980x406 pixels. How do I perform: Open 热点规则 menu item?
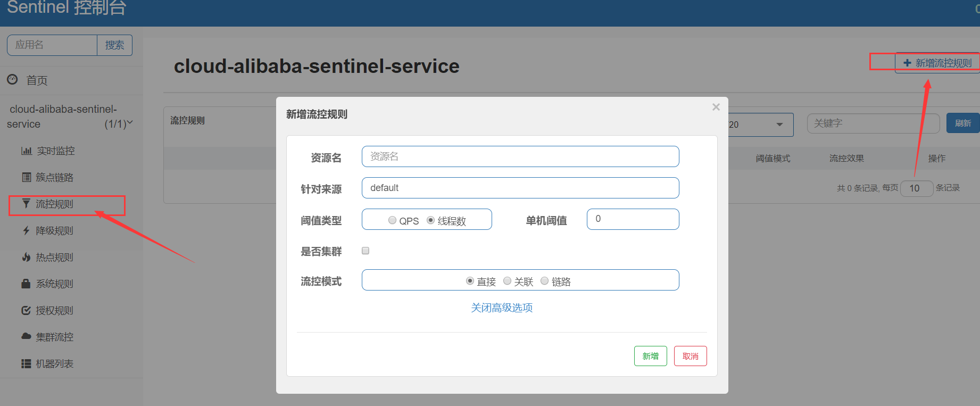click(54, 257)
